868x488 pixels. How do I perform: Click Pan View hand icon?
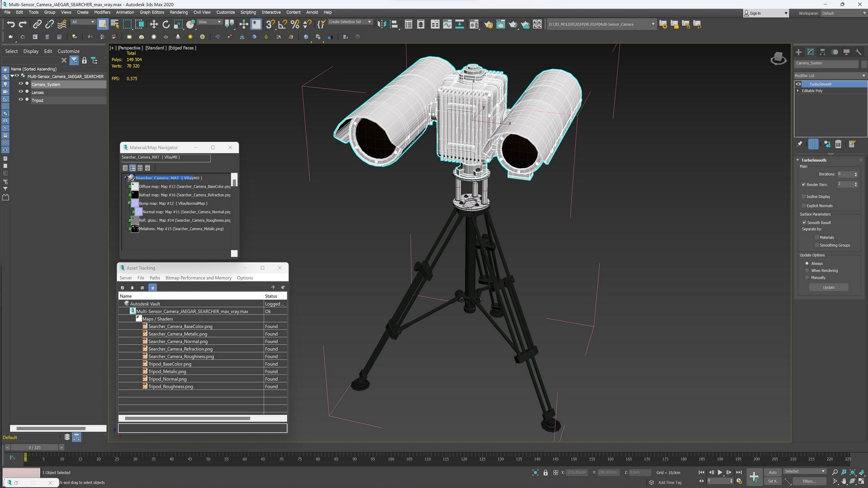click(x=844, y=482)
